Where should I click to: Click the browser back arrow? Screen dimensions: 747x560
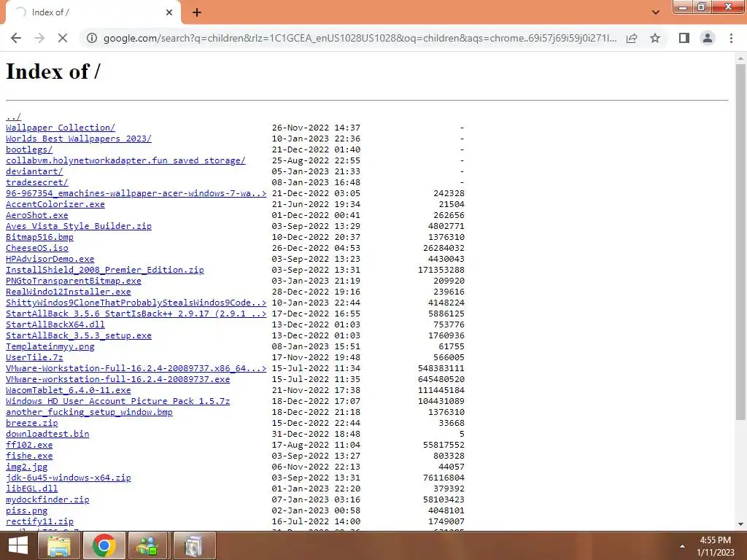coord(16,38)
